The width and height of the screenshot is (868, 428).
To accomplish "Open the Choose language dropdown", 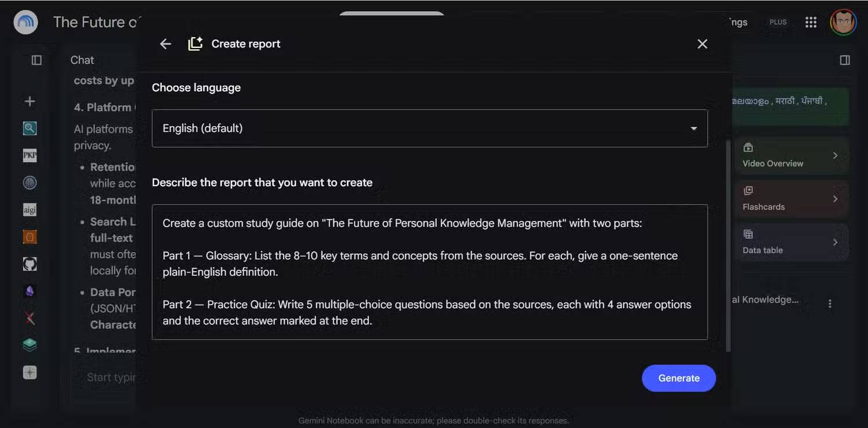I will (x=429, y=128).
